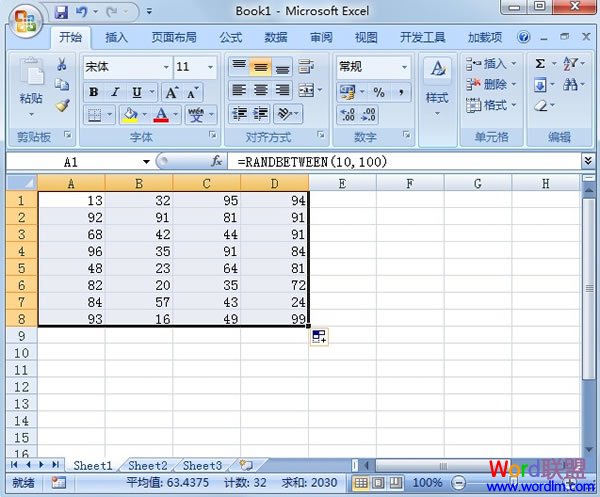Image resolution: width=600 pixels, height=497 pixels.
Task: Click the Paste clipboard icon
Action: coord(31,71)
